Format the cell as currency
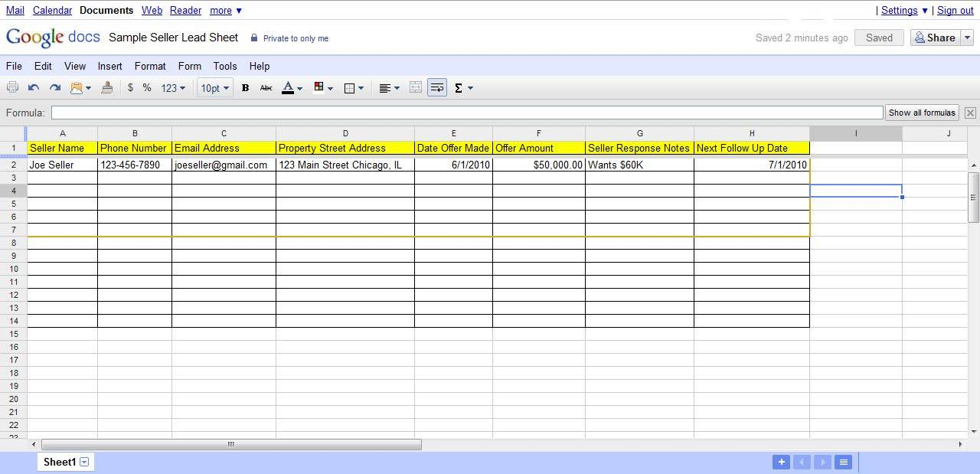 130,88
